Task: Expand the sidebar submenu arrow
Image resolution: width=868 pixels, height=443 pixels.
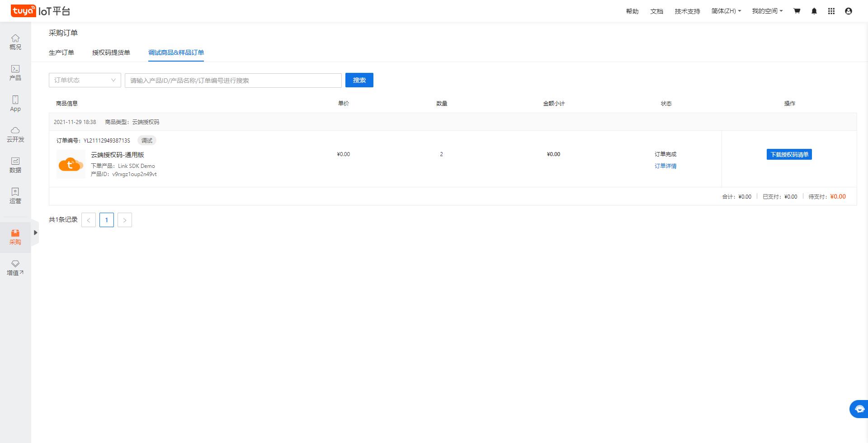Action: tap(35, 233)
